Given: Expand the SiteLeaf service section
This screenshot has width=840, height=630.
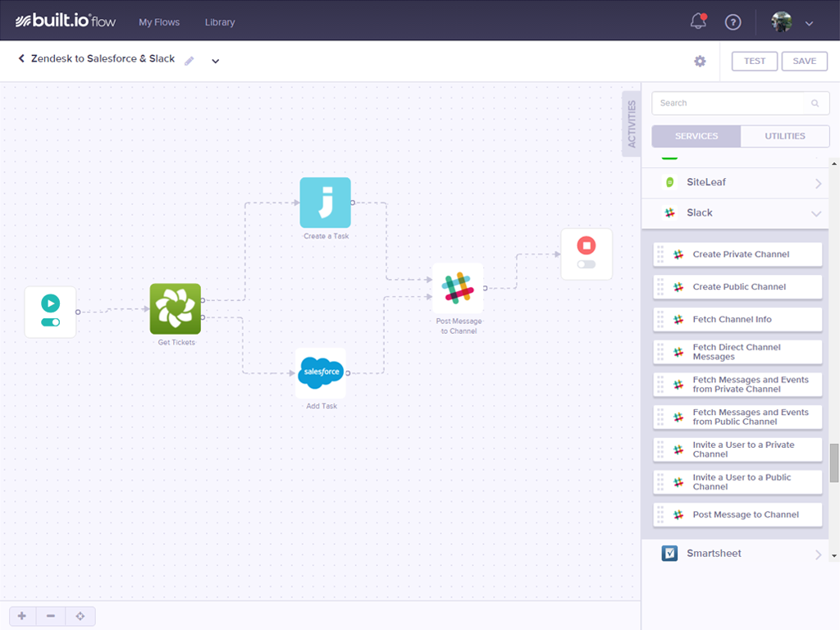Looking at the screenshot, I should pyautogui.click(x=818, y=183).
